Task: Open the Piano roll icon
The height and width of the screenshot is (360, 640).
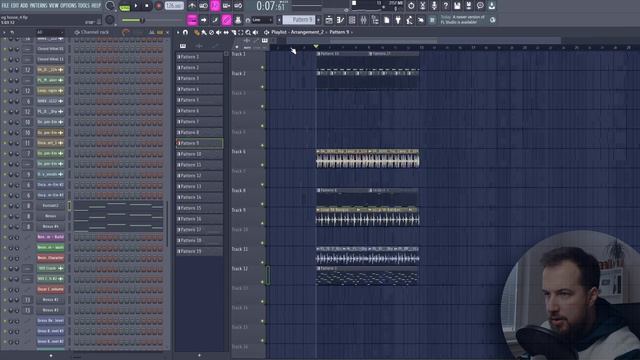Action: (340, 20)
